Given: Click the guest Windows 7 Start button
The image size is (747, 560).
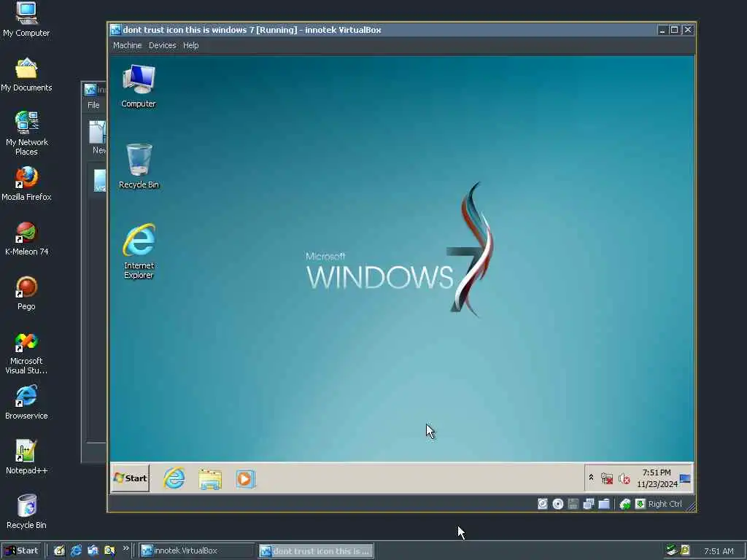Looking at the screenshot, I should [x=131, y=478].
